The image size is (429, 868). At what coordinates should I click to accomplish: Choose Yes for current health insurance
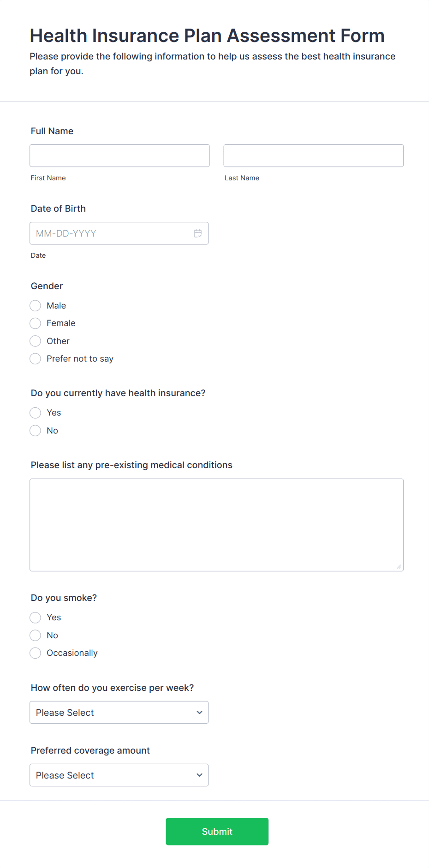(36, 413)
